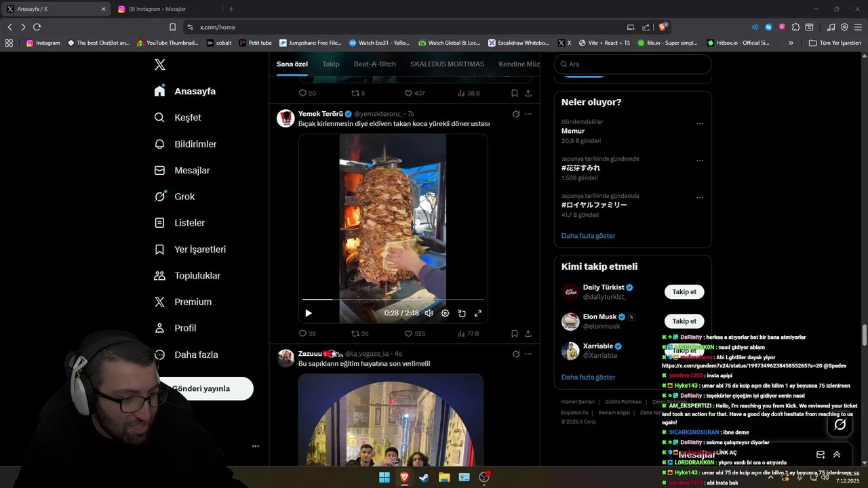868x488 pixels.
Task: Go to Anasayfa in sidebar
Action: (x=185, y=91)
